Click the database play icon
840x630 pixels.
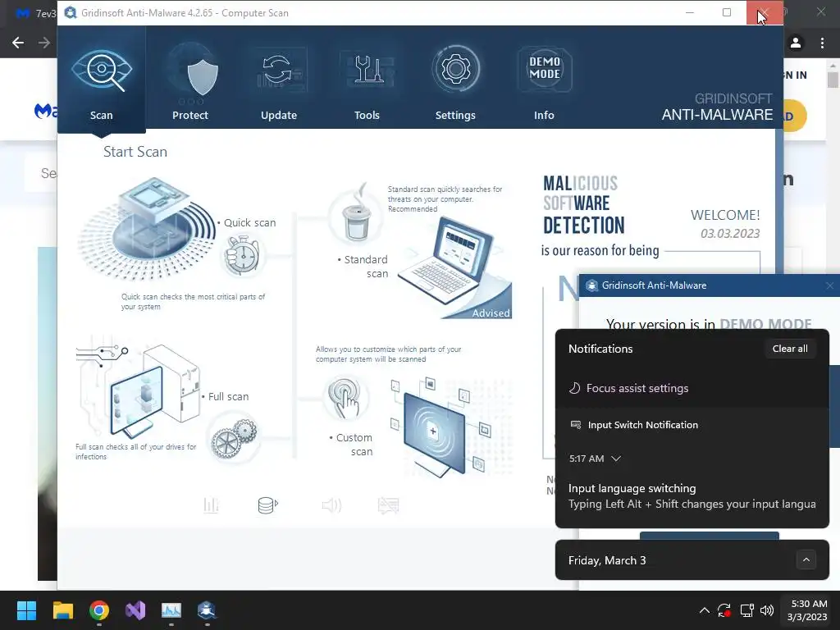point(267,504)
